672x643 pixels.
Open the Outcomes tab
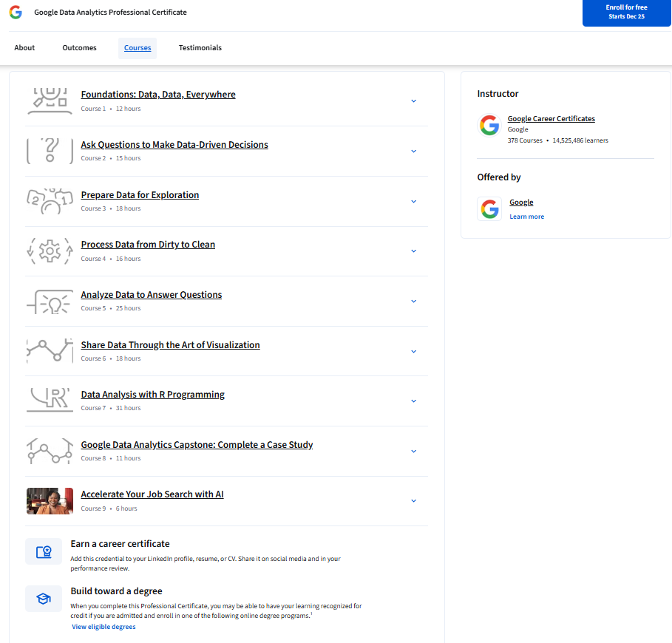point(79,47)
